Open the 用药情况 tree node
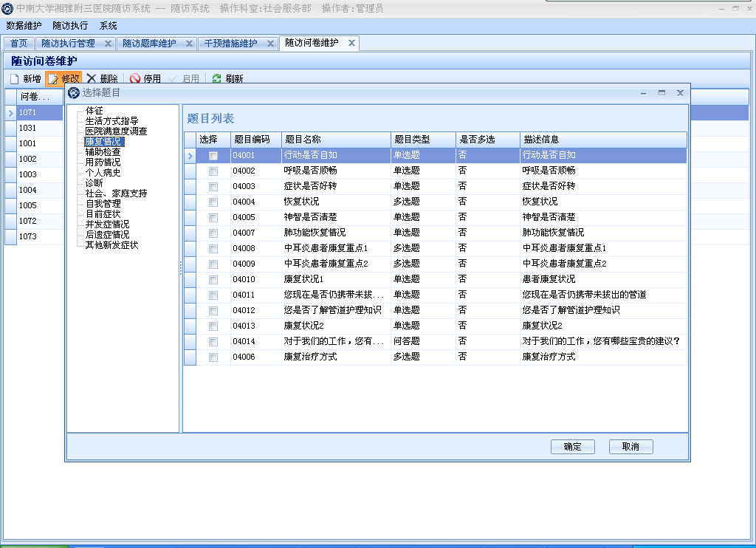This screenshot has height=548, width=756. click(x=103, y=162)
